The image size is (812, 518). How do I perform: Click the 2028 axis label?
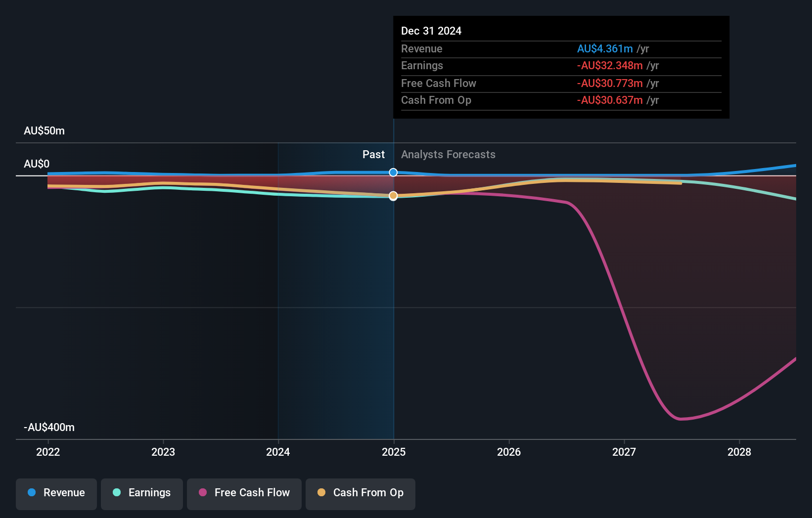tap(739, 452)
